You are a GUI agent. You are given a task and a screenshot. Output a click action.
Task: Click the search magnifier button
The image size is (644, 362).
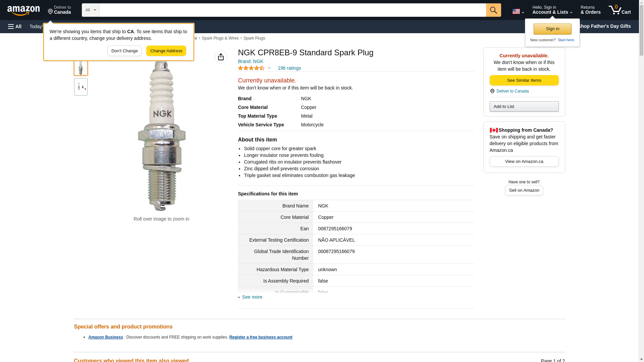493,10
